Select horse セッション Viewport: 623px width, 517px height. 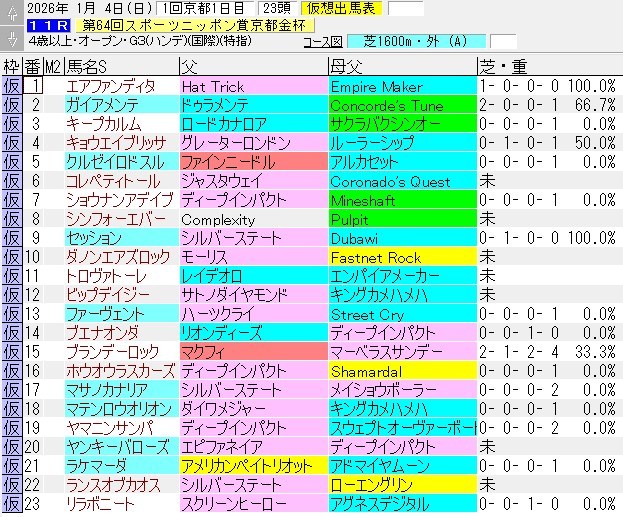(122, 238)
